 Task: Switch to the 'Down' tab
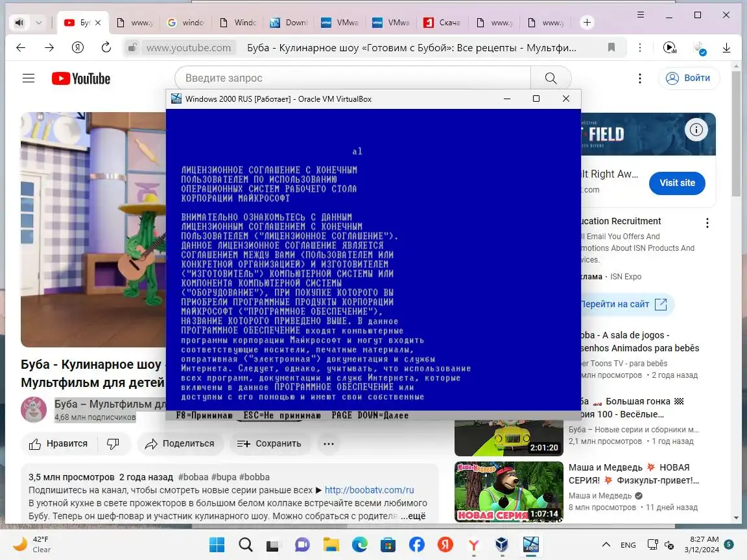pos(289,23)
